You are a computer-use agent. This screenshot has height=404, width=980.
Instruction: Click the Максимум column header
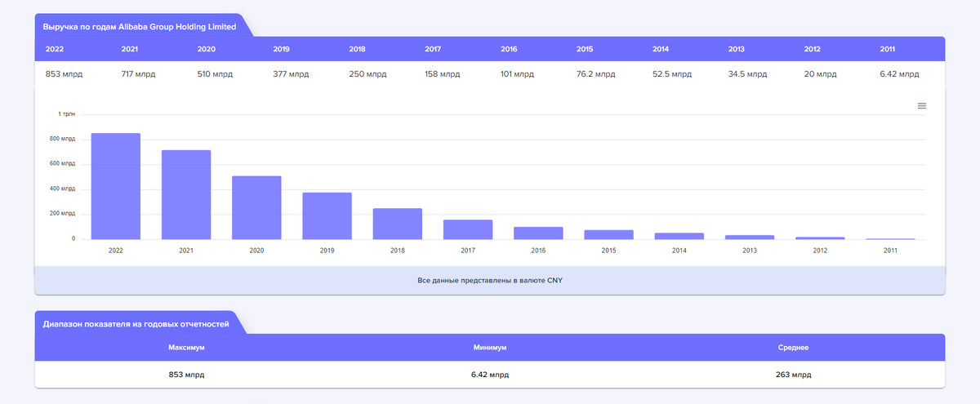(186, 348)
